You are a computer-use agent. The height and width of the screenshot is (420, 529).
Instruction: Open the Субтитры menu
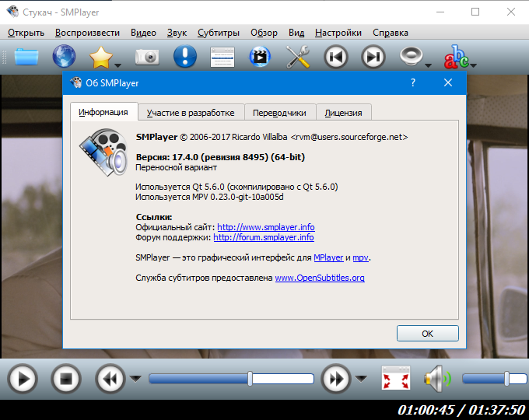[x=219, y=33]
